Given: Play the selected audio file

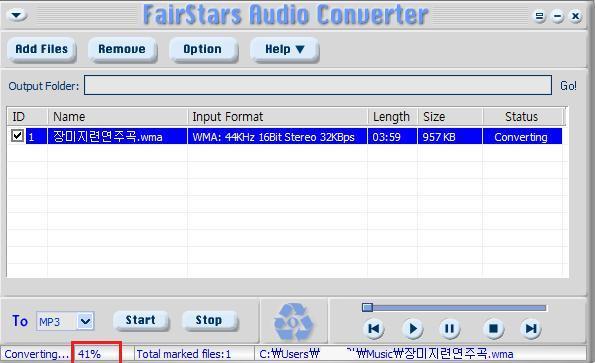Looking at the screenshot, I should pos(412,328).
